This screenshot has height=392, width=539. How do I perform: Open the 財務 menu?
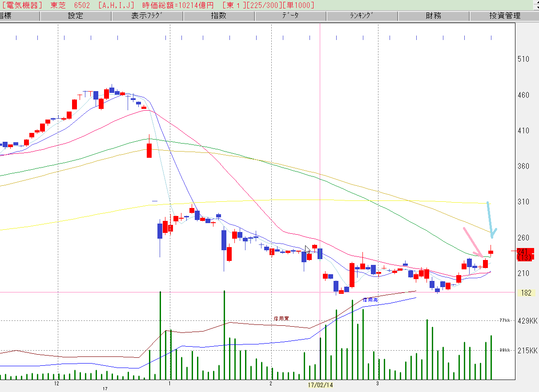point(434,16)
